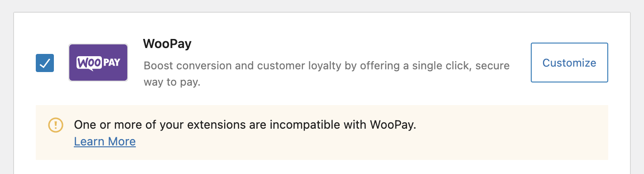Click gray page background outside the card
This screenshot has height=174, width=644.
pos(6,91)
